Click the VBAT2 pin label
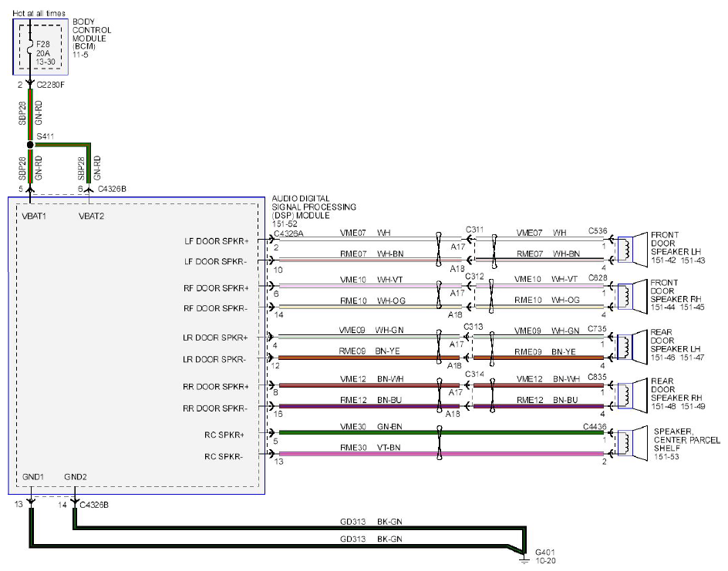 (x=92, y=217)
